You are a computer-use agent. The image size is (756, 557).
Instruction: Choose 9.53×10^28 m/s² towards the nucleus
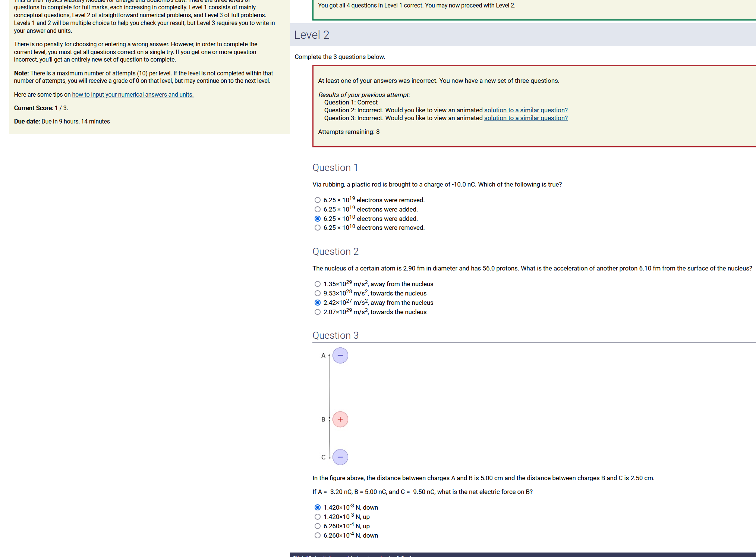click(x=317, y=293)
